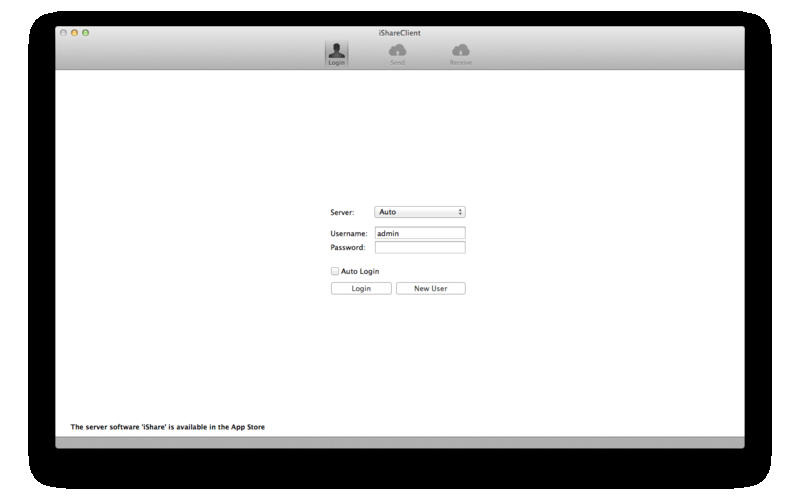Click the Server popup's up-down arrows

pyautogui.click(x=460, y=212)
